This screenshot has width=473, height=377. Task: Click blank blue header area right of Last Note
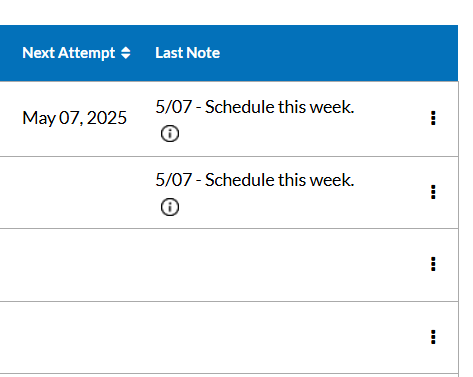click(338, 53)
